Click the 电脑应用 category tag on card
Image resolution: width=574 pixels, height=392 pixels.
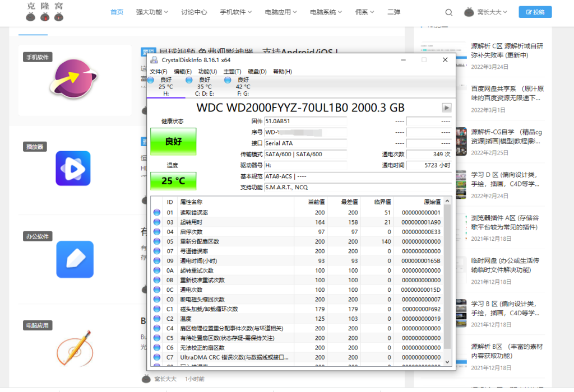[x=38, y=325]
